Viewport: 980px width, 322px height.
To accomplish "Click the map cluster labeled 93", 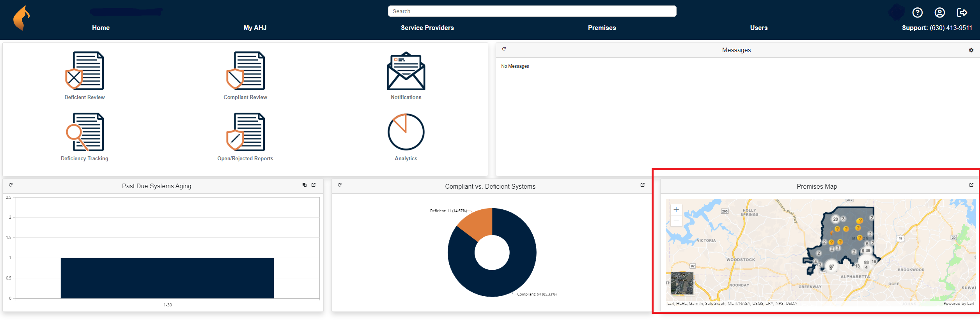I will [866, 262].
